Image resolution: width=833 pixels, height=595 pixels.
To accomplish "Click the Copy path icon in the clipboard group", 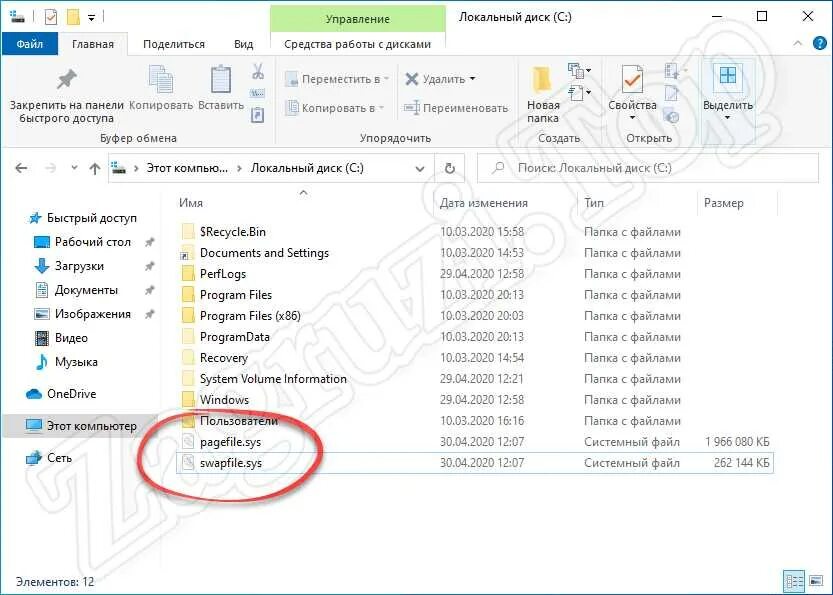I will pos(258,93).
